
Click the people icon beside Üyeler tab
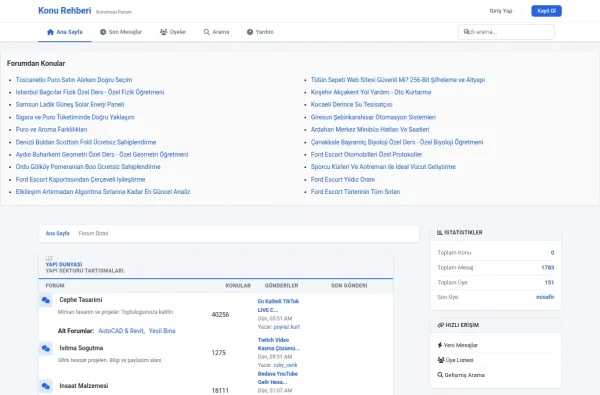[163, 32]
